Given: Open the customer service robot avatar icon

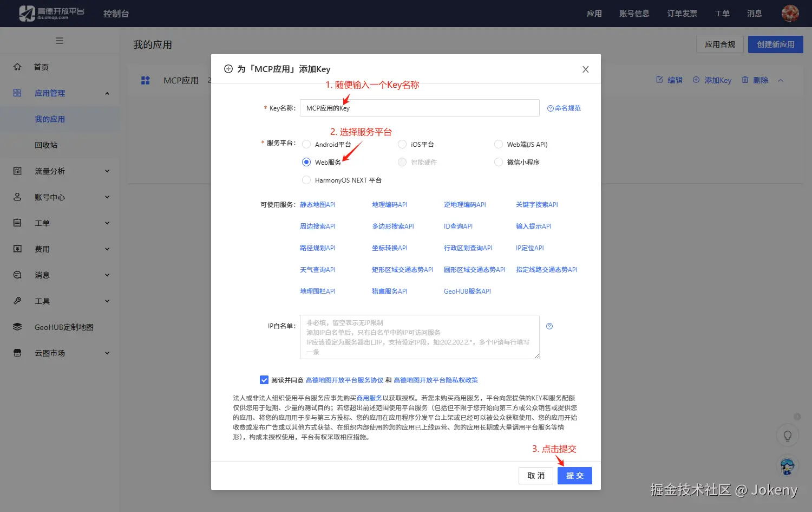Looking at the screenshot, I should [787, 465].
